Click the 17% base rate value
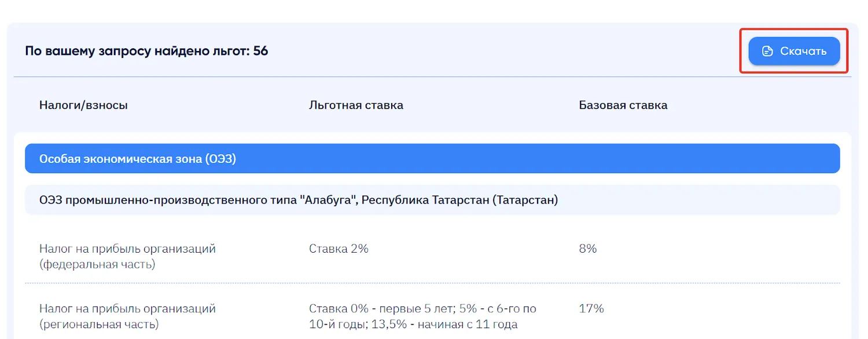 pyautogui.click(x=591, y=308)
